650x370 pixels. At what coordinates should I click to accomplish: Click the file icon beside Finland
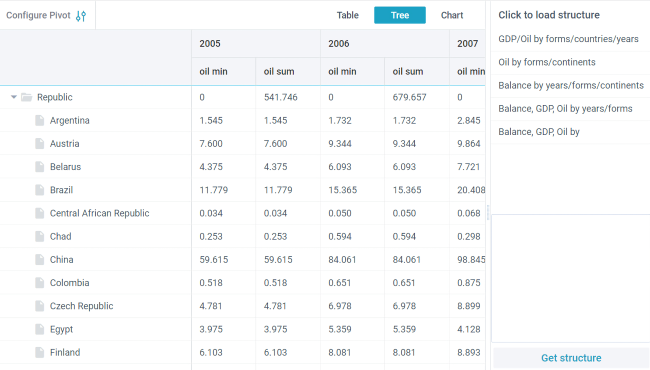pos(39,353)
